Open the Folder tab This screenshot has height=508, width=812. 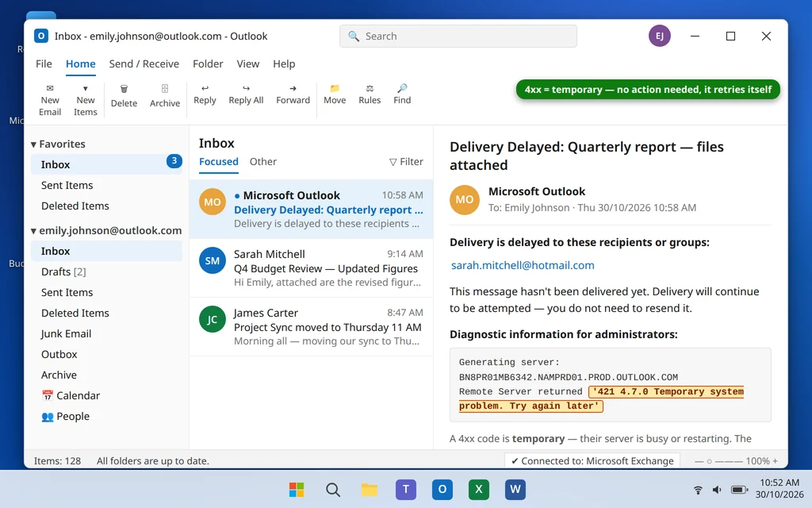tap(208, 63)
